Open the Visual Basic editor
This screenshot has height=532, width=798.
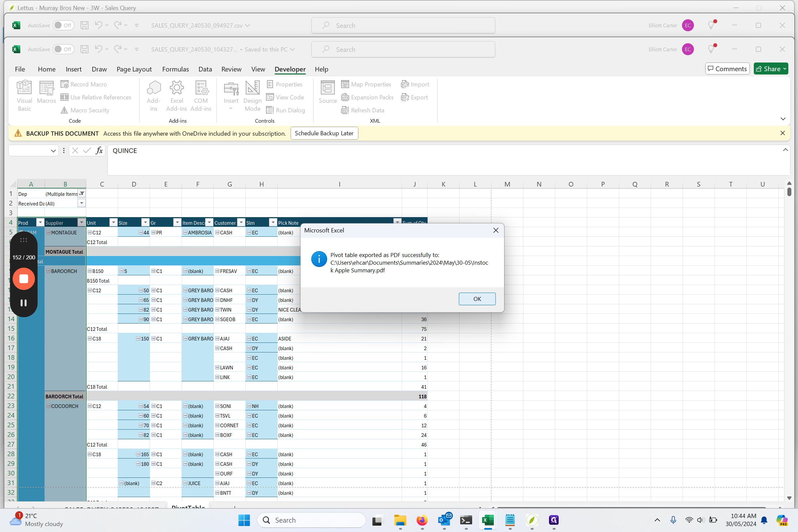(24, 96)
